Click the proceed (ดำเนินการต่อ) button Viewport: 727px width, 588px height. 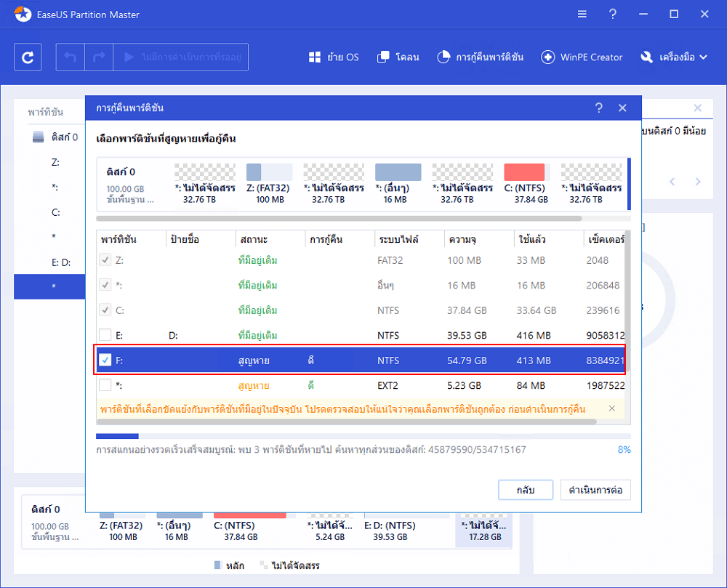point(595,490)
